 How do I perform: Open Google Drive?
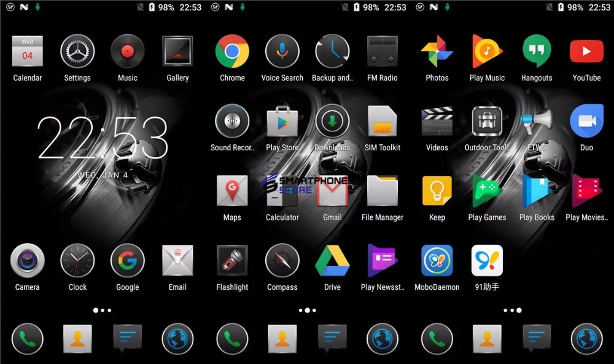click(x=332, y=260)
